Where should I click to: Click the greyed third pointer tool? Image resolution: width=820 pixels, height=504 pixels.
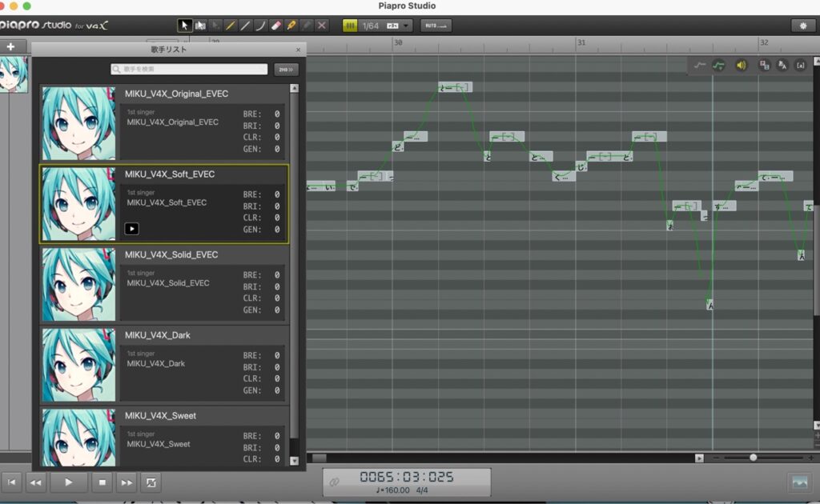215,25
